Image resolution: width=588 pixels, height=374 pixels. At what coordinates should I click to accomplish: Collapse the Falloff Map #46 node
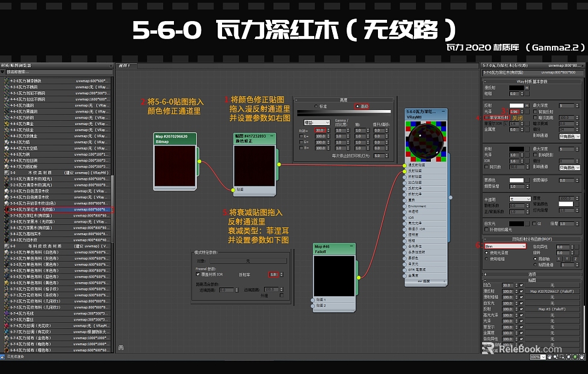351,246
